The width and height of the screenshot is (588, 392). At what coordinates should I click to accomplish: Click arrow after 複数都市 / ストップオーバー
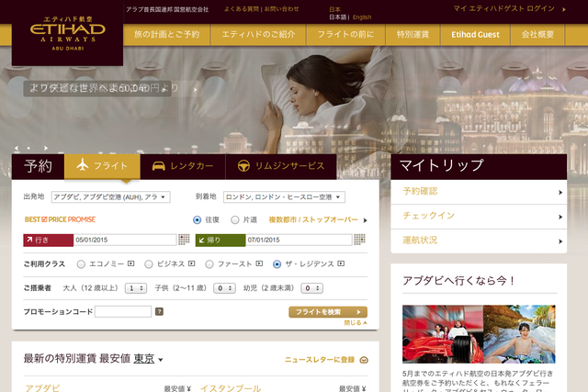365,220
